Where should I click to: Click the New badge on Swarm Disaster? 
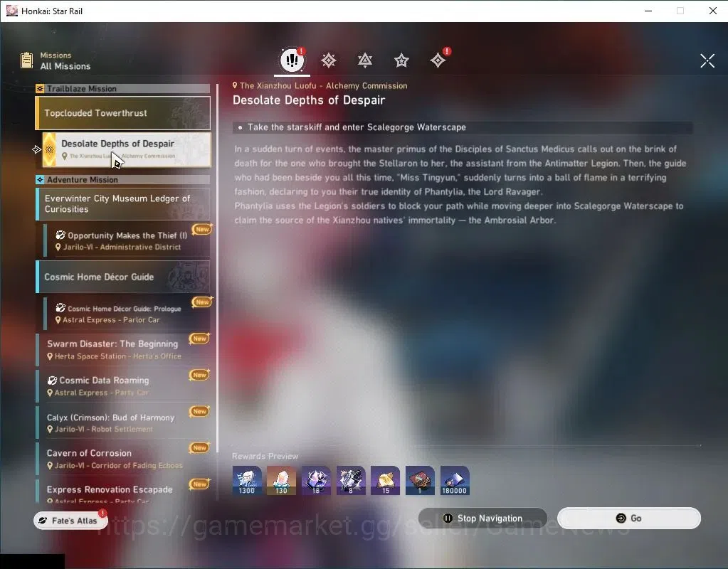click(200, 339)
